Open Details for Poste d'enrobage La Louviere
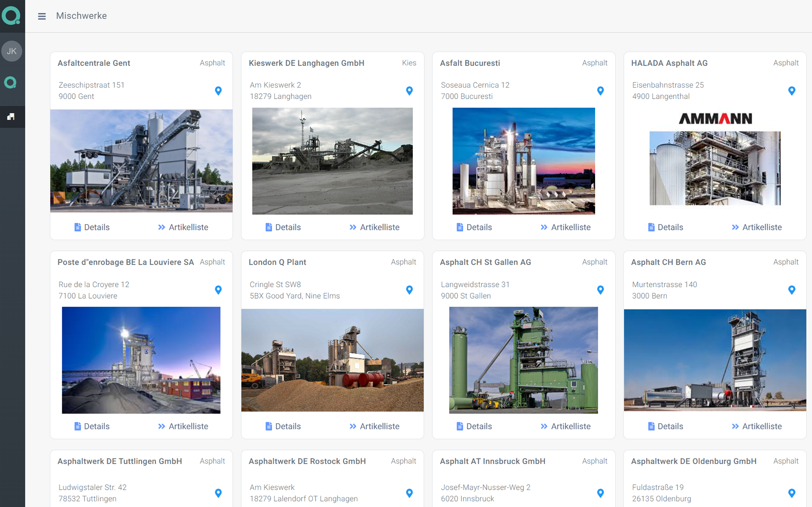 (x=92, y=426)
